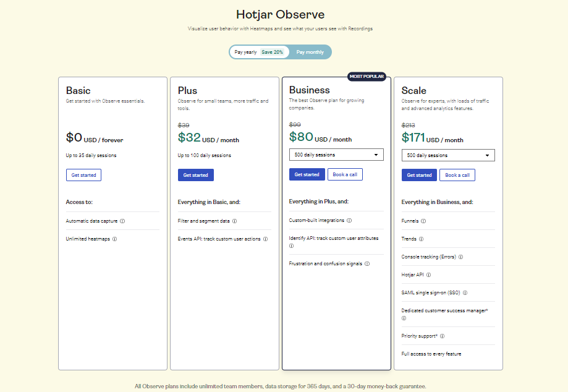Image resolution: width=568 pixels, height=392 pixels.
Task: Click Get started on Scale plan
Action: tap(419, 175)
